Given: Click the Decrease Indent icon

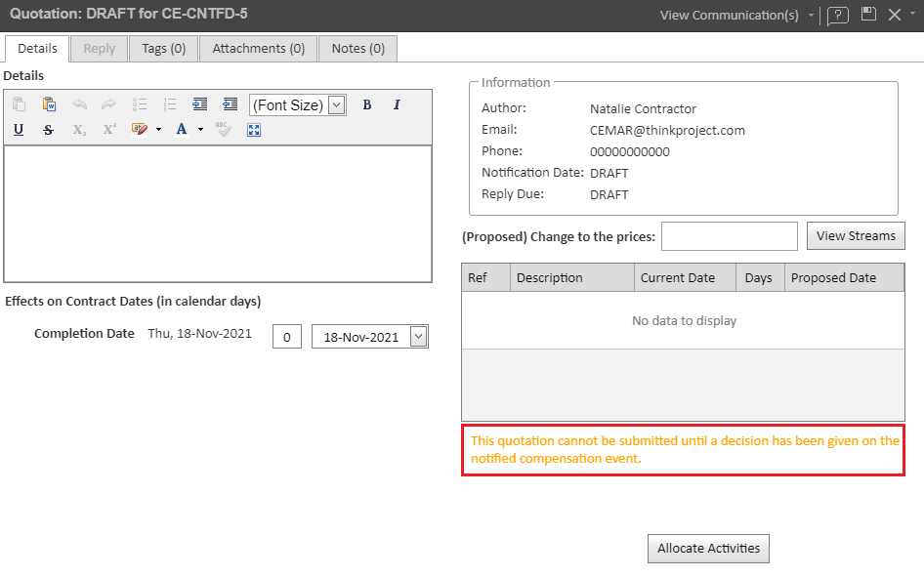Looking at the screenshot, I should click(x=231, y=105).
